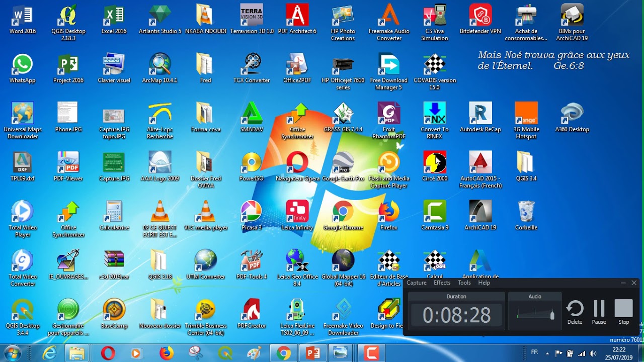
Task: Select the GRASS GIS 7.4.4 shortcut
Action: (x=343, y=118)
